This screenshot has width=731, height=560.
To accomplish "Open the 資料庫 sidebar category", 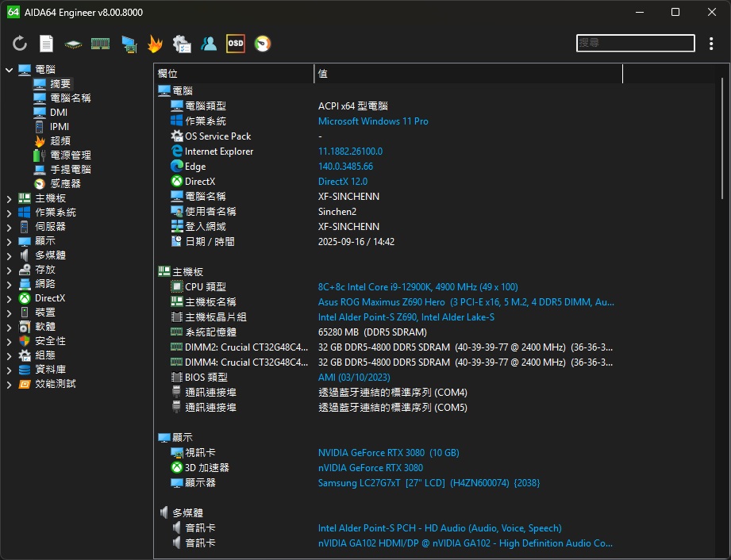I will coord(50,370).
